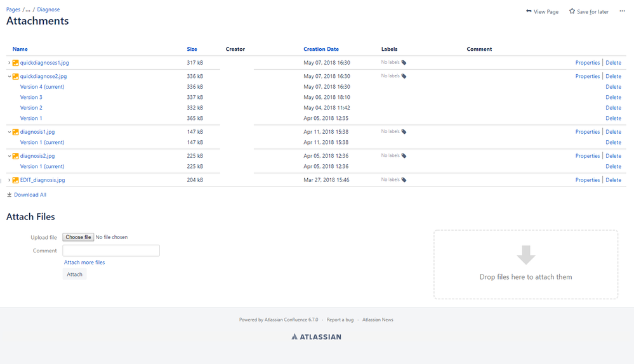Open Properties for EDIT_diagnosis.jpg
Screen dimensions: 634x364
(x=588, y=180)
